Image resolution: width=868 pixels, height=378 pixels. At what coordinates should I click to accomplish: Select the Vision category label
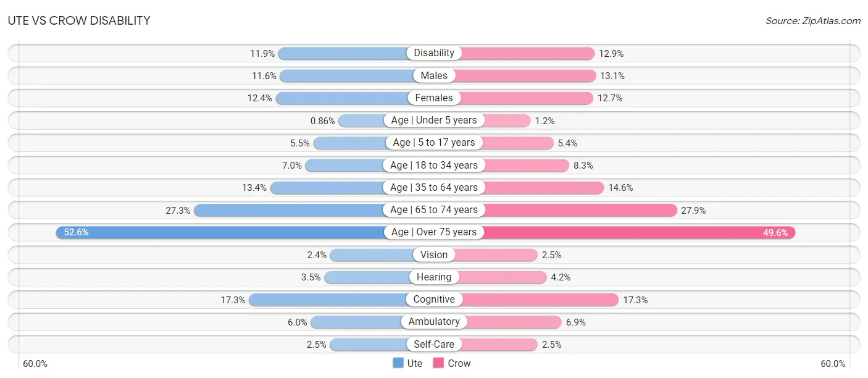point(434,254)
